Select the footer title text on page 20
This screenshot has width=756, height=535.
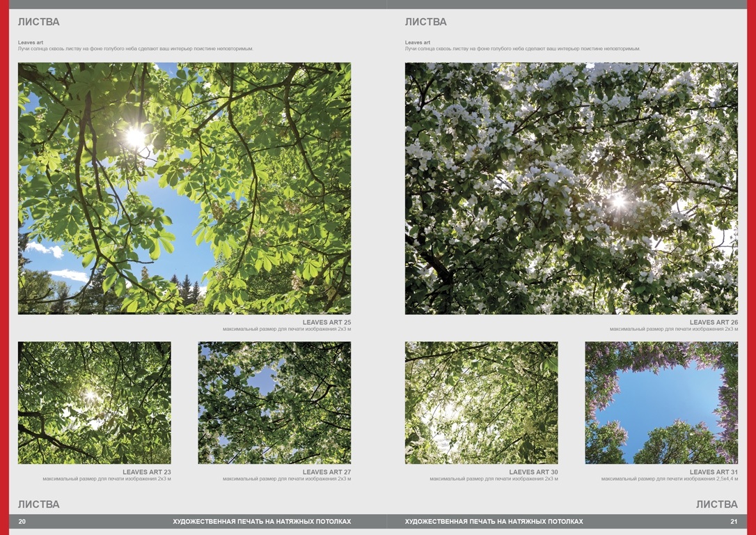262,521
